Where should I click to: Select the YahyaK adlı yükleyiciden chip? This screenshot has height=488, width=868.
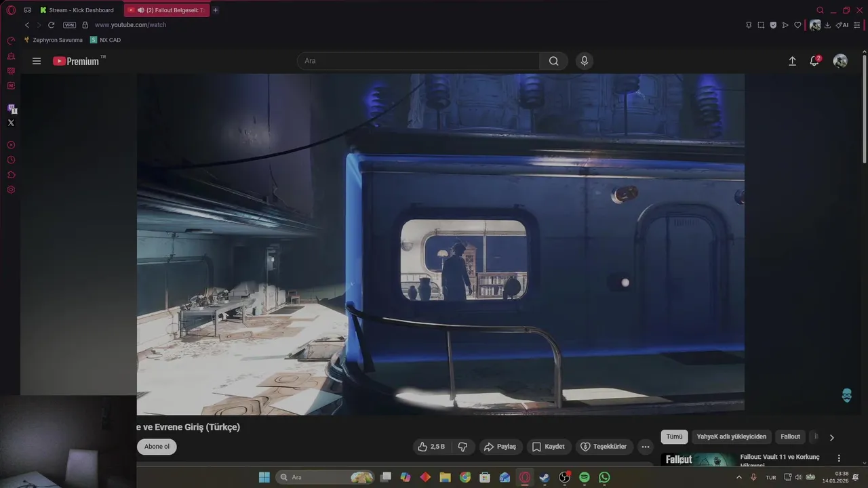[732, 437]
